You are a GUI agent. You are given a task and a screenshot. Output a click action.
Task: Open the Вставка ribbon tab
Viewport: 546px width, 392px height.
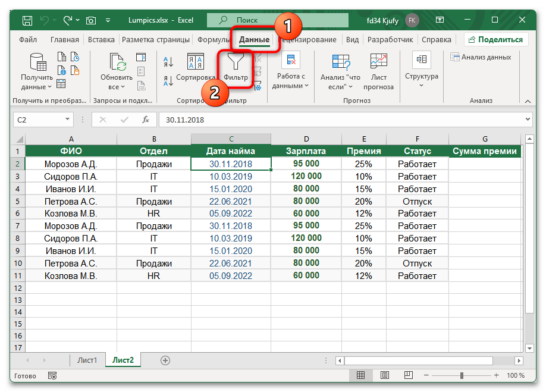101,40
